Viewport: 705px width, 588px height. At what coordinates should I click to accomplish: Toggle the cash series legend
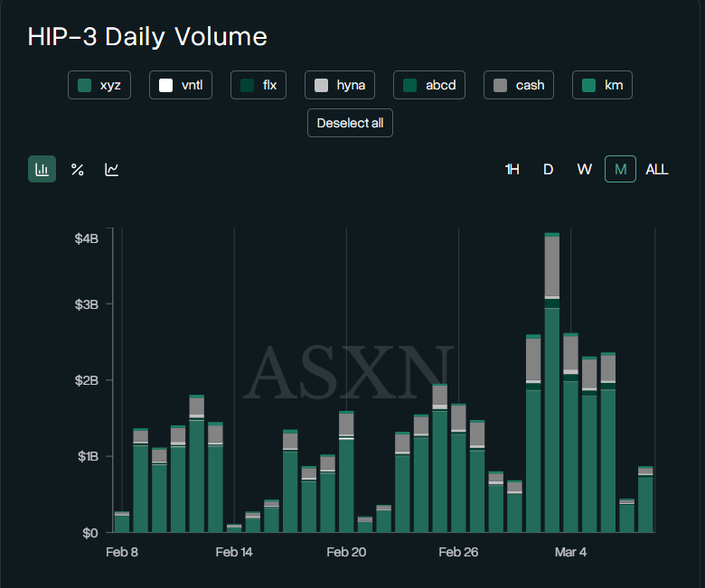(519, 86)
